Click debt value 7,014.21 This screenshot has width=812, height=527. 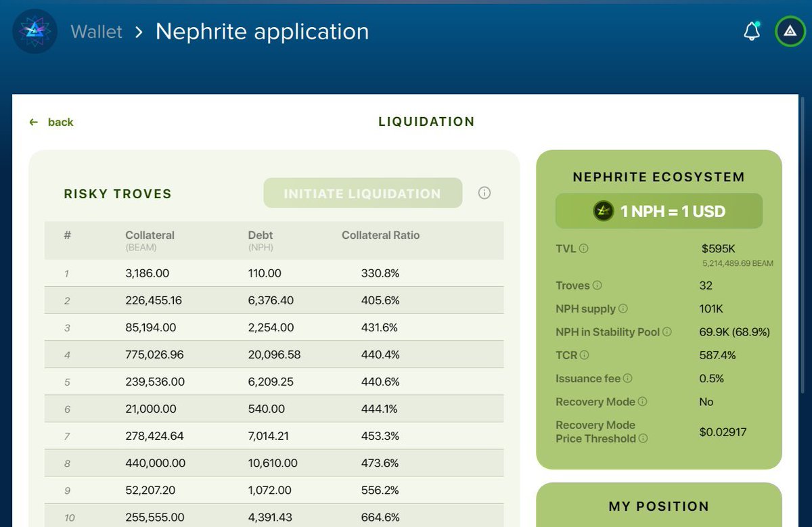(268, 436)
